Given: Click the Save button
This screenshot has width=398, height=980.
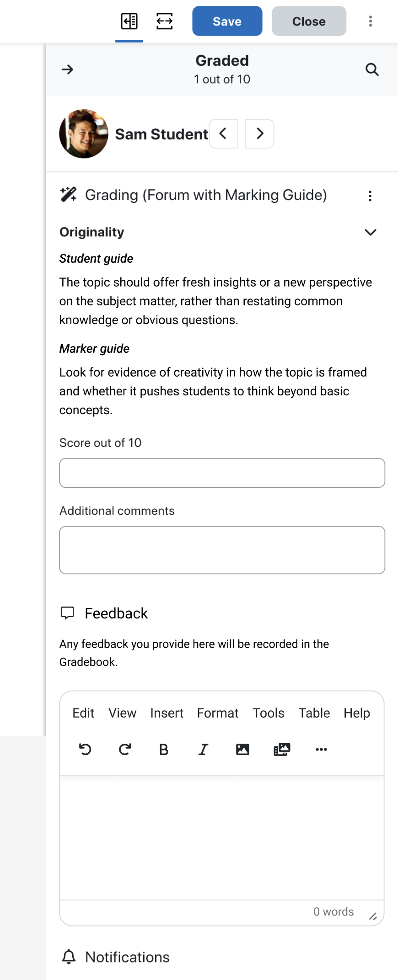Looking at the screenshot, I should coord(227,21).
